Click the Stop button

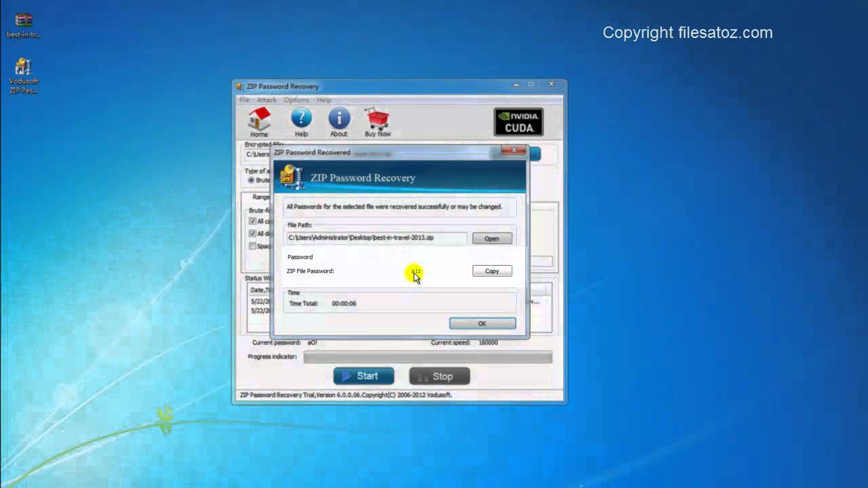click(x=439, y=376)
